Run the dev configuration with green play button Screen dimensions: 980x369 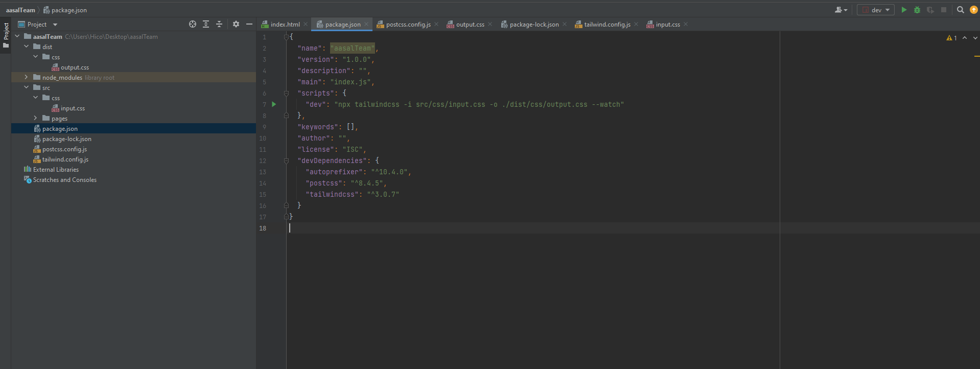[904, 10]
